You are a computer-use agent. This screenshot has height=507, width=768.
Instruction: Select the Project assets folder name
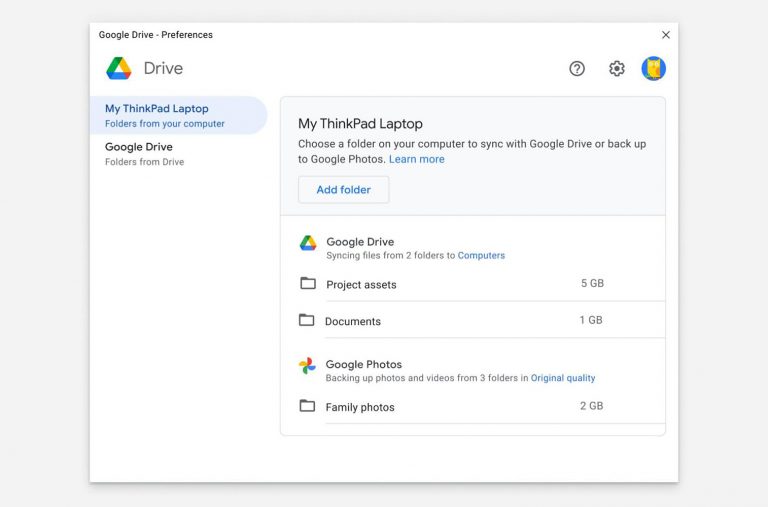point(361,285)
